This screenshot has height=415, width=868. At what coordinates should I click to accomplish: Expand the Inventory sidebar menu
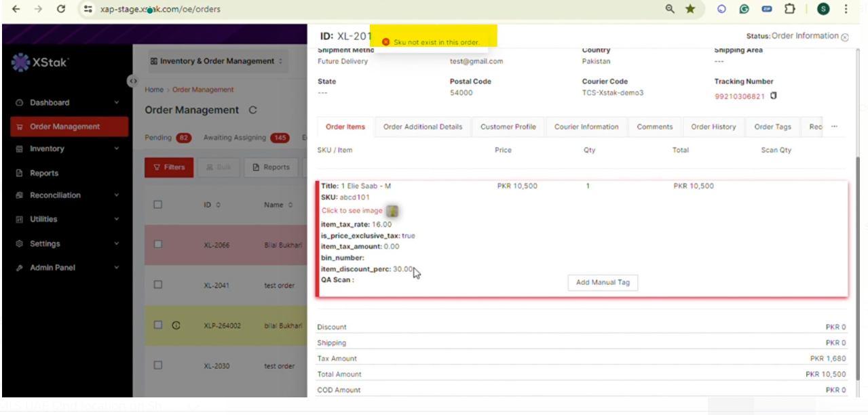click(67, 149)
